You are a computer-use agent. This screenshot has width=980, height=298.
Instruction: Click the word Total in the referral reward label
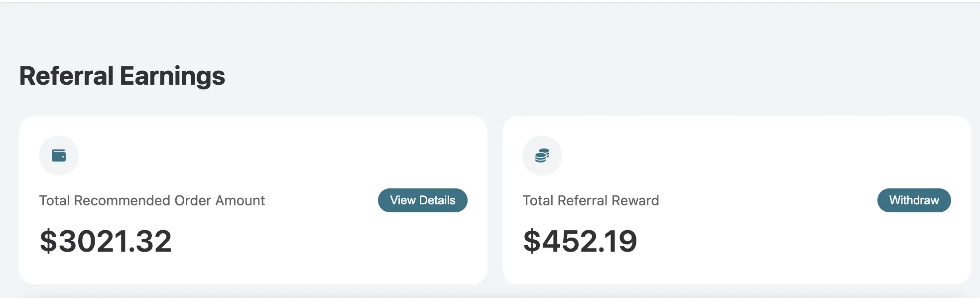538,200
